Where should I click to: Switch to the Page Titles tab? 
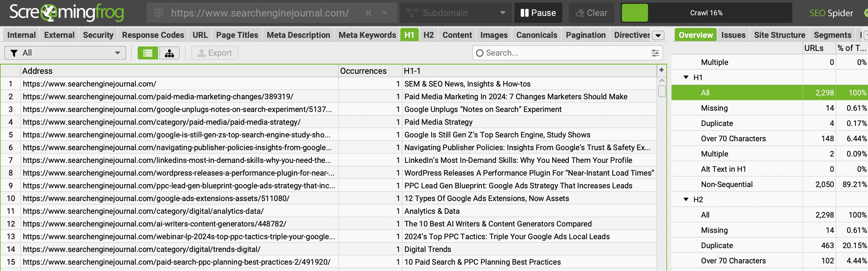(x=237, y=35)
